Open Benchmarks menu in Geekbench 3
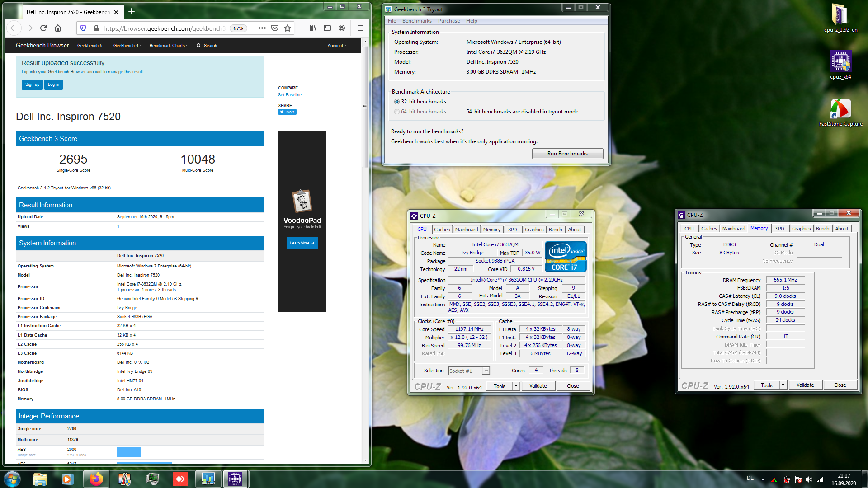868x488 pixels. 417,21
